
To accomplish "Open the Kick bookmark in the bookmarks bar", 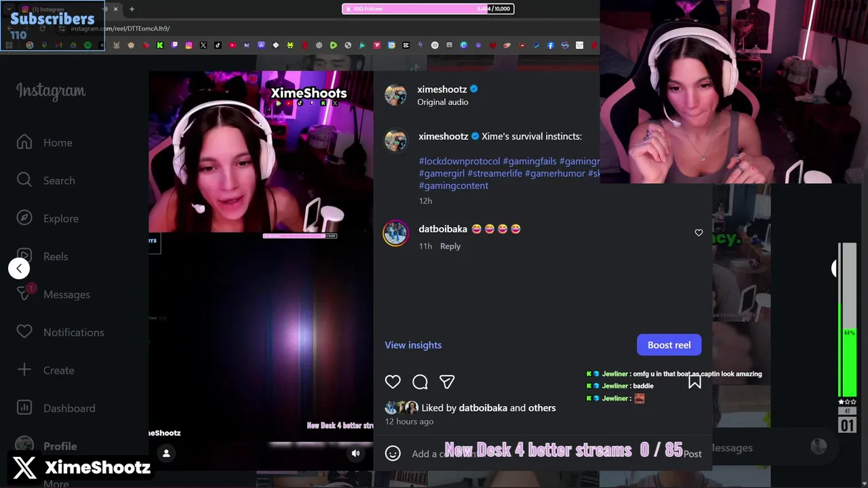I will click(159, 45).
